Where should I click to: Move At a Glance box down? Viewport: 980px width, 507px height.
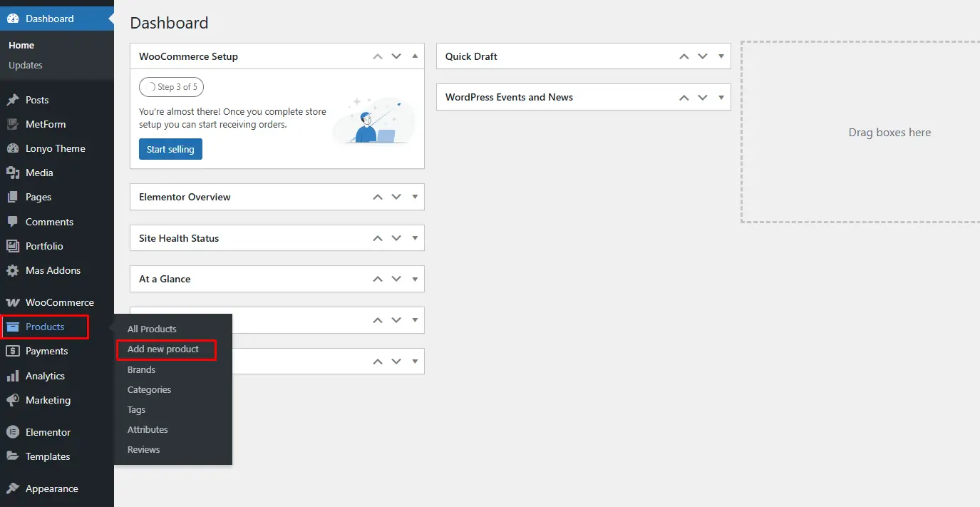coord(396,279)
